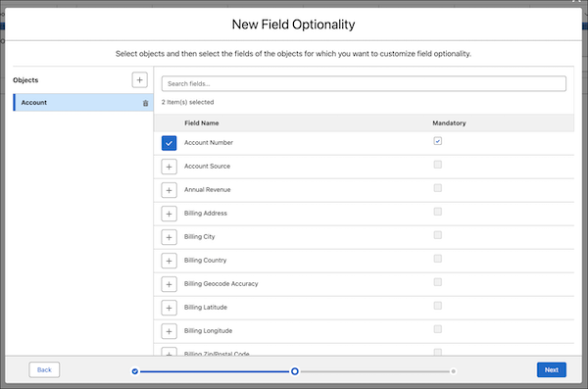Deselect the Account Number field
The height and width of the screenshot is (389, 588).
[170, 143]
